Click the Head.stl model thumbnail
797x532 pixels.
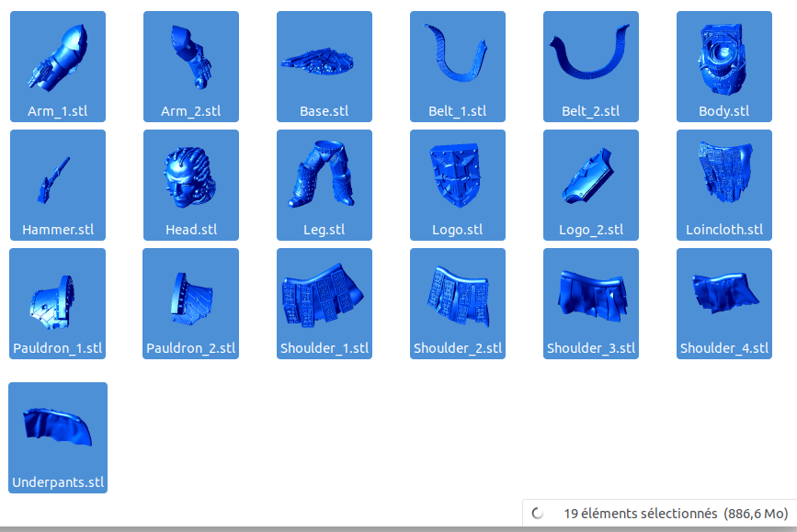[x=189, y=177]
